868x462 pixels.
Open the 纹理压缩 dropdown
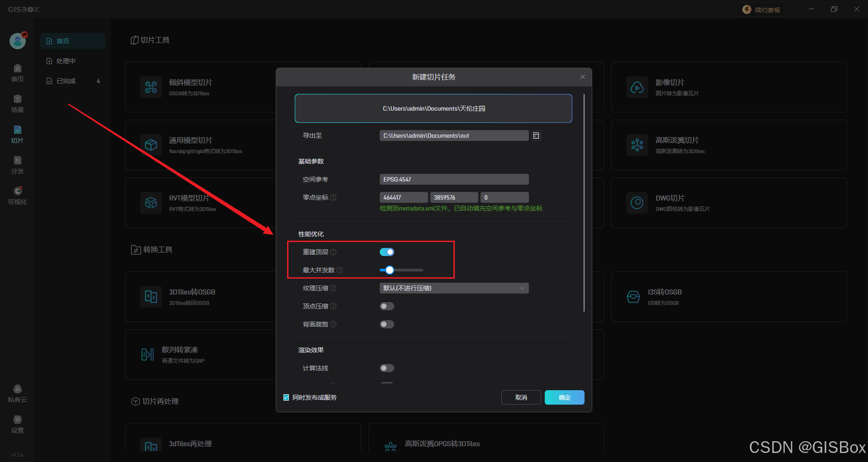454,288
